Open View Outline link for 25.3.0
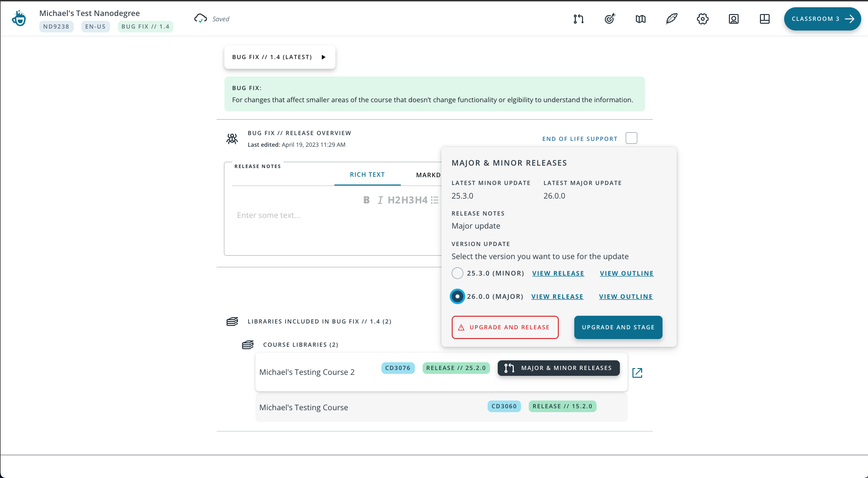The height and width of the screenshot is (478, 868). tap(627, 274)
